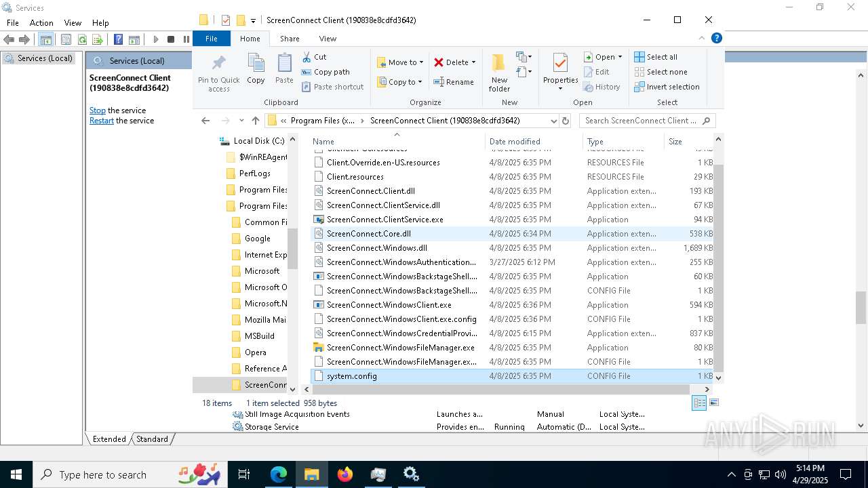Screen dimensions: 868x488
Task: Open address bar history dropdown
Action: (553, 121)
